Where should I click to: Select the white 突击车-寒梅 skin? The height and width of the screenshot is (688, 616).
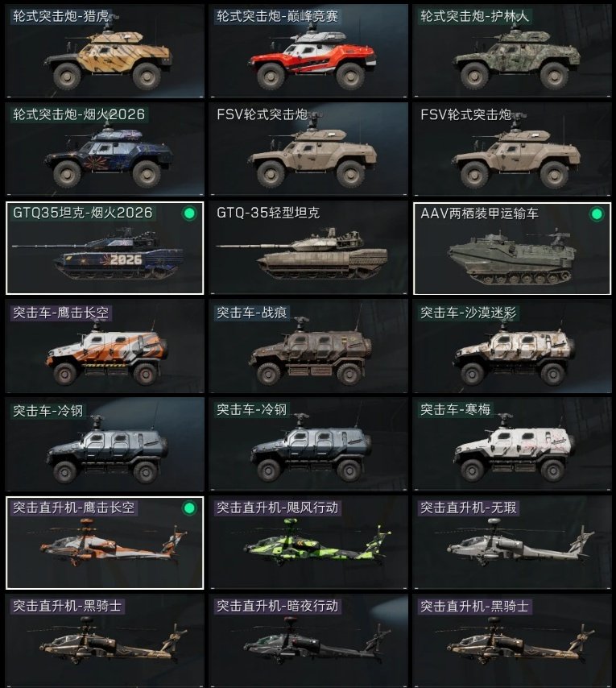click(x=512, y=444)
